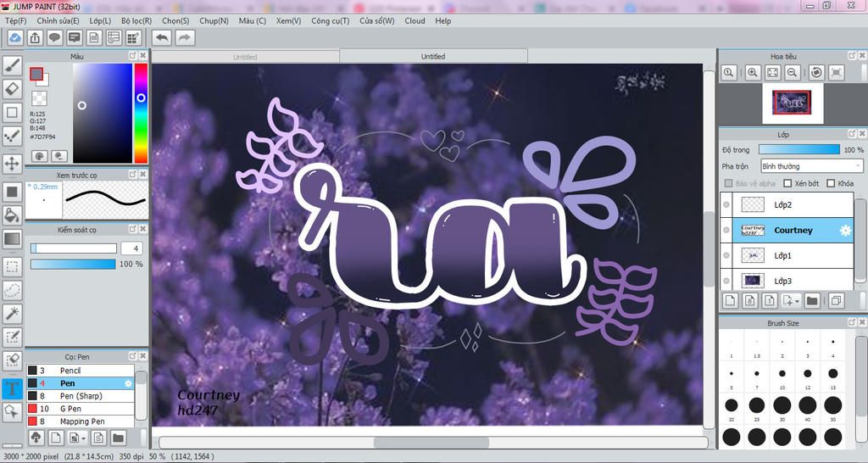Select the Move tool
The width and height of the screenshot is (868, 463).
coord(12,164)
